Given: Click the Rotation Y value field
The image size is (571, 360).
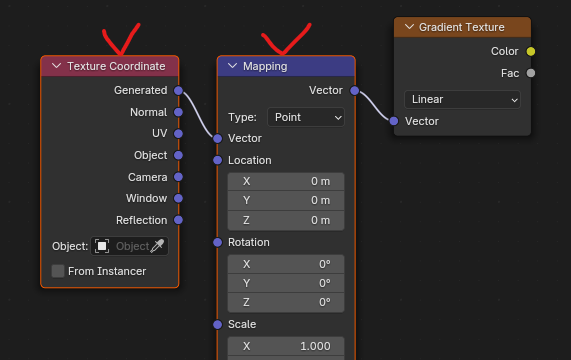Looking at the screenshot, I should coord(286,283).
